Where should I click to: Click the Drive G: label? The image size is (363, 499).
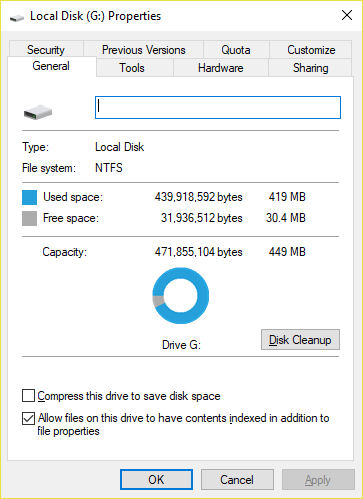[x=181, y=345]
